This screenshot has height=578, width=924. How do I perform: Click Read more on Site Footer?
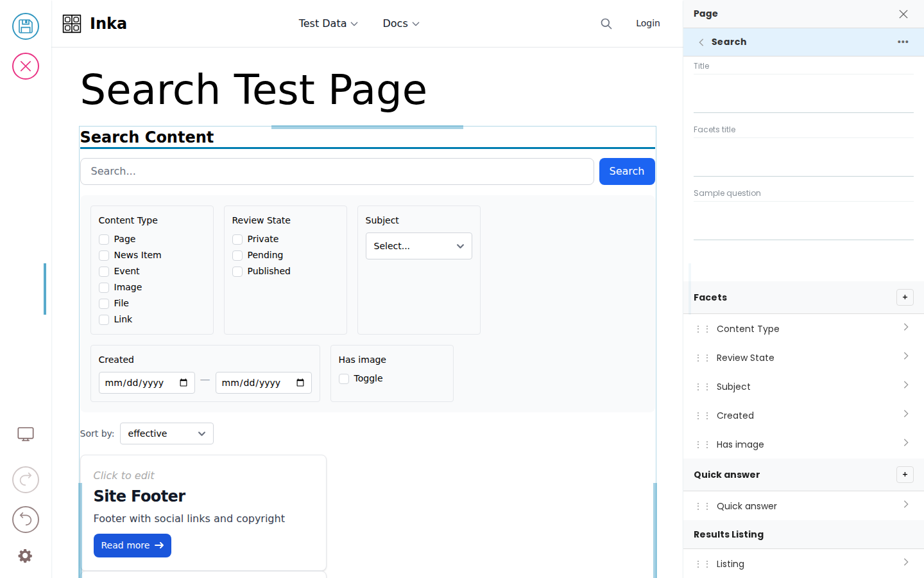(x=132, y=545)
